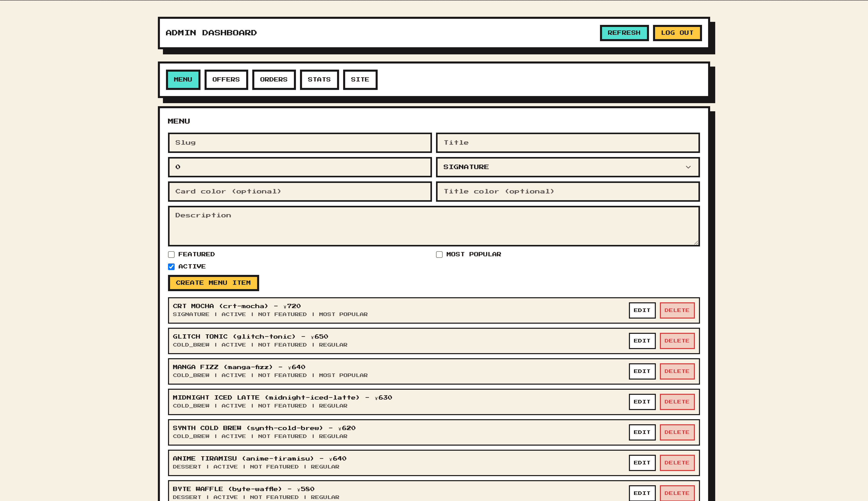Uncheck the Active checkbox

point(171,267)
